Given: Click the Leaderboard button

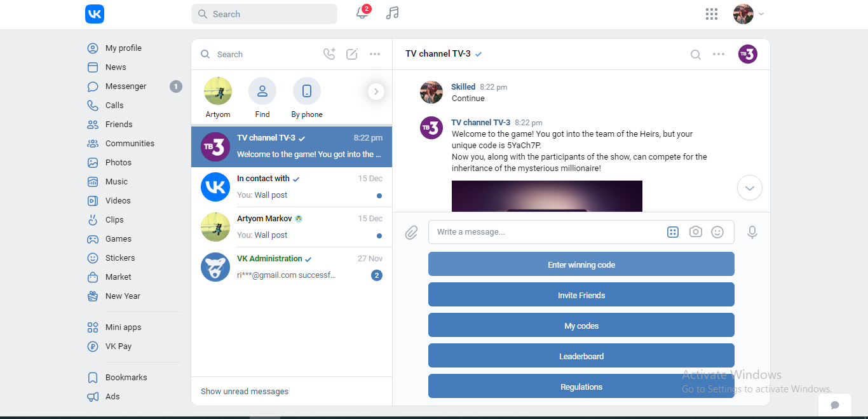Looking at the screenshot, I should point(581,355).
